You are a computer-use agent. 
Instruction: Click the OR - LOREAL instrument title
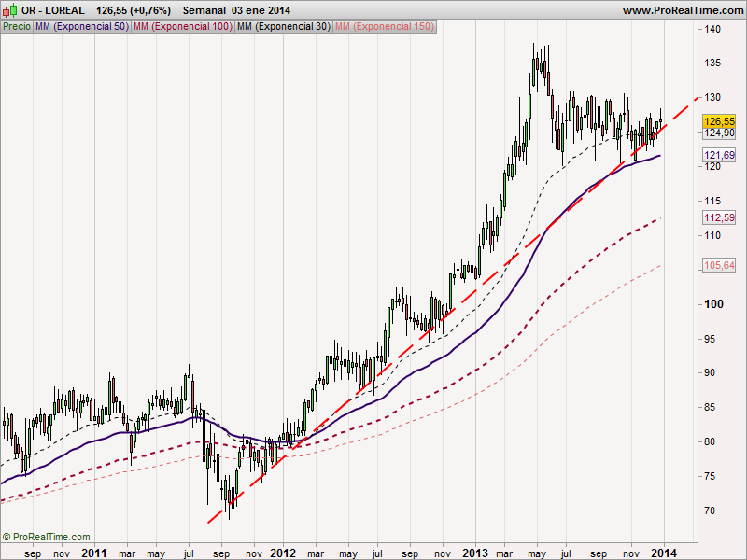pyautogui.click(x=53, y=10)
